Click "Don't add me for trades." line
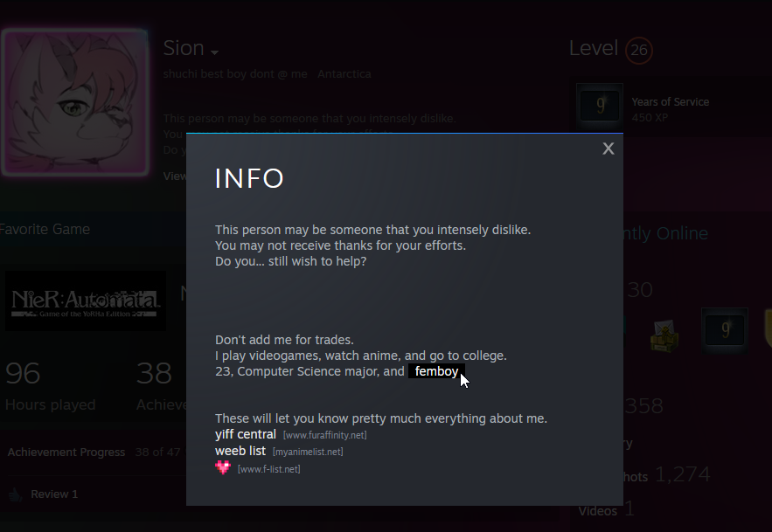 [284, 340]
